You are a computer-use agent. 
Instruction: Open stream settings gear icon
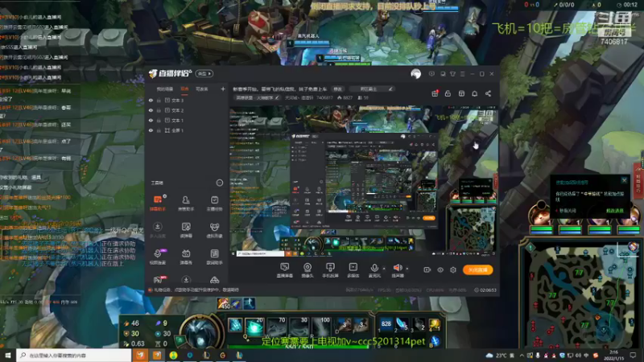pyautogui.click(x=453, y=269)
